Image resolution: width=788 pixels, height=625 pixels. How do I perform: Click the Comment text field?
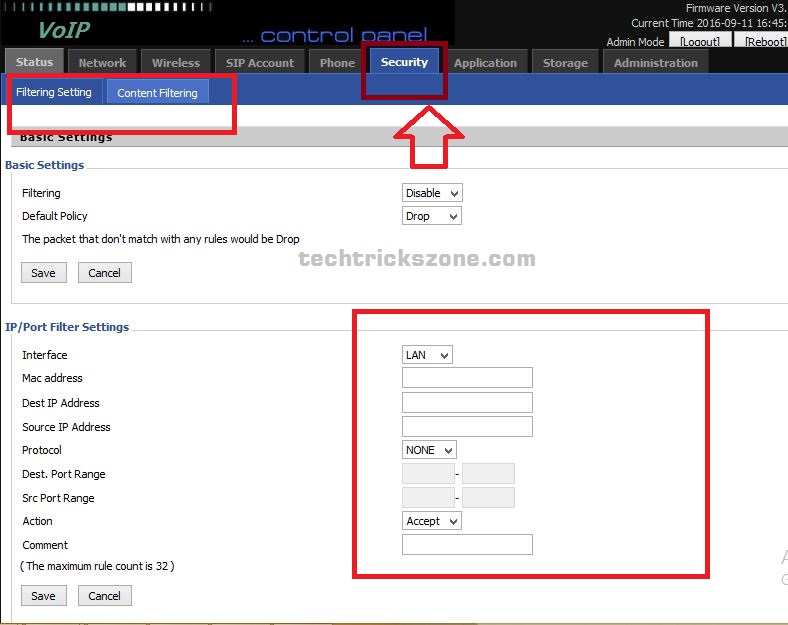pos(467,545)
